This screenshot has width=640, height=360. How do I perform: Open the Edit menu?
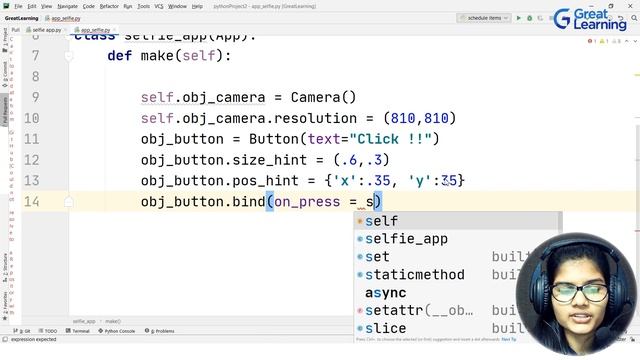[x=32, y=6]
